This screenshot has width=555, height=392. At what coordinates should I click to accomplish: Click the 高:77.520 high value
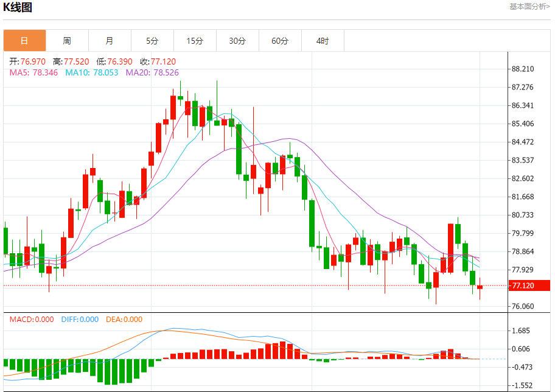(71, 61)
